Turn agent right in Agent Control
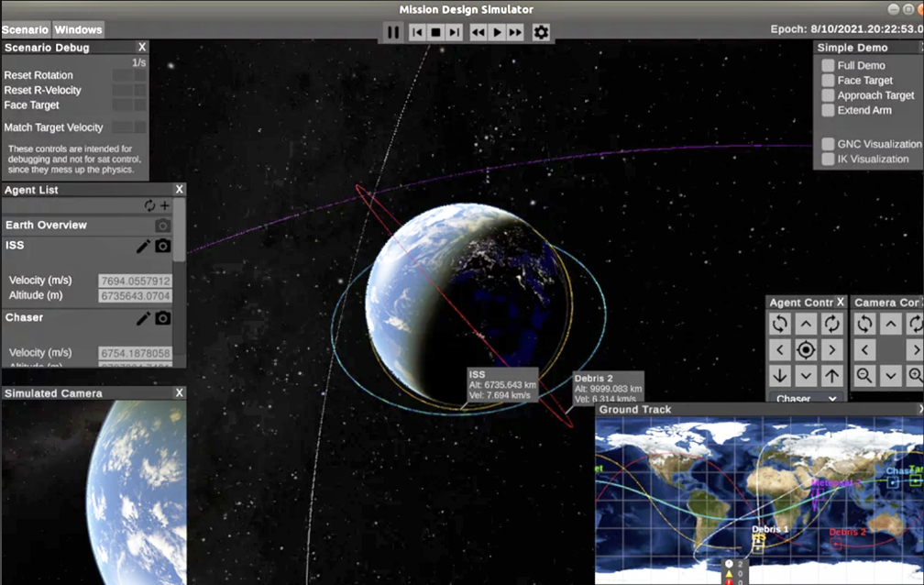This screenshot has height=585, width=924. tap(831, 349)
